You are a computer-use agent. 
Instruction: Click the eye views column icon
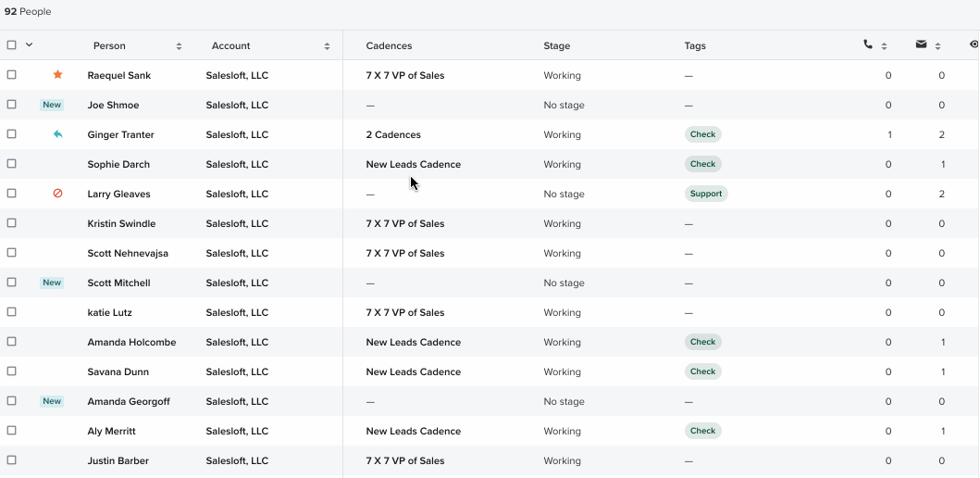[x=974, y=44]
